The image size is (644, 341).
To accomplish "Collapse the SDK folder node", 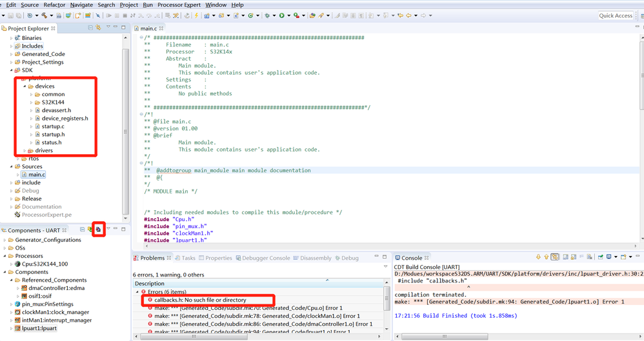I will [12, 70].
